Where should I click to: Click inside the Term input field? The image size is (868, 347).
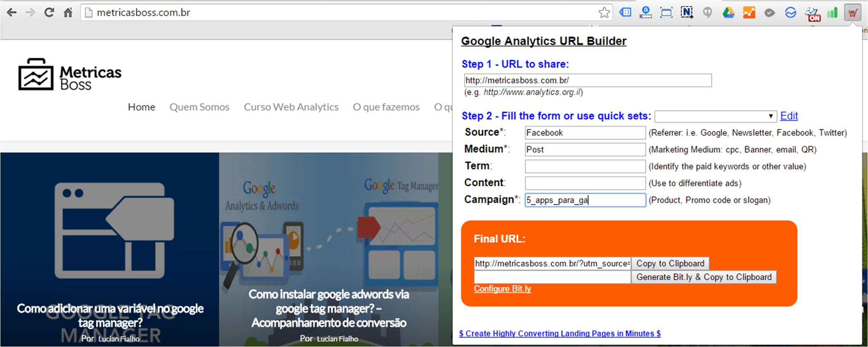pos(585,166)
